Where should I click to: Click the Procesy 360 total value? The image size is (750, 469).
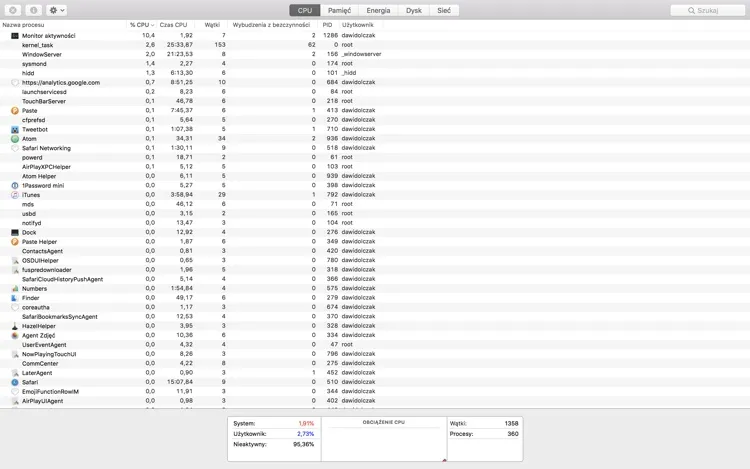[513, 434]
